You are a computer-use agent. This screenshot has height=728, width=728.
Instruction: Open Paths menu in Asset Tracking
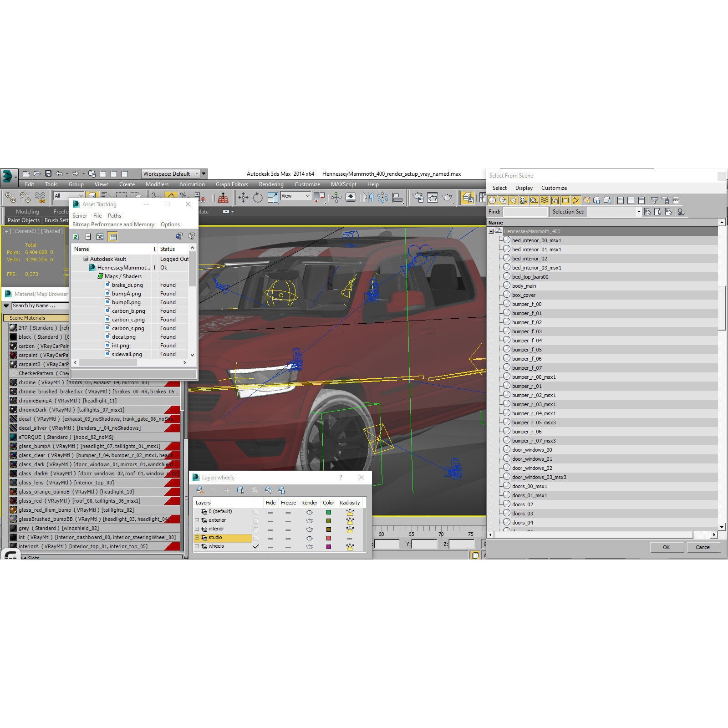point(114,216)
